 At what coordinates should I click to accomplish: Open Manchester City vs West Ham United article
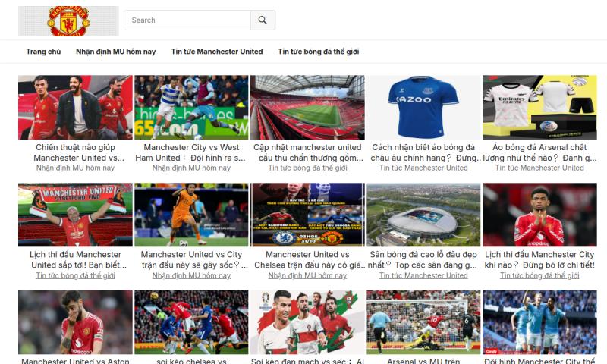point(191,152)
